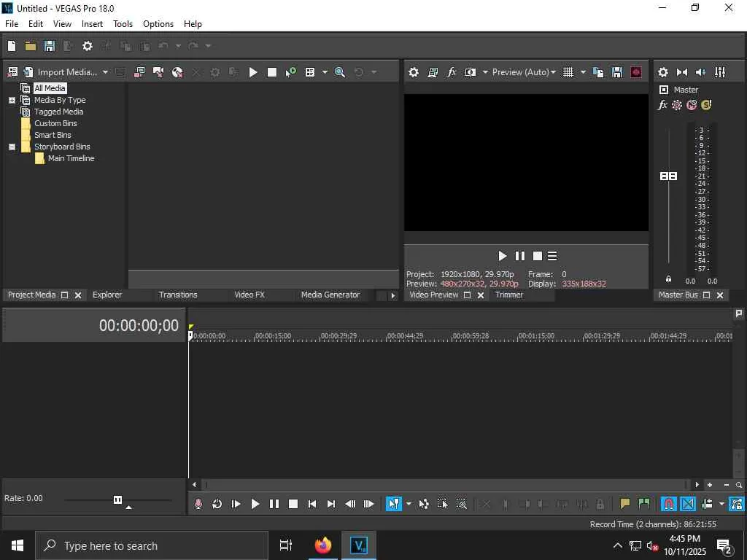Click Play From Start in transport

(x=236, y=504)
